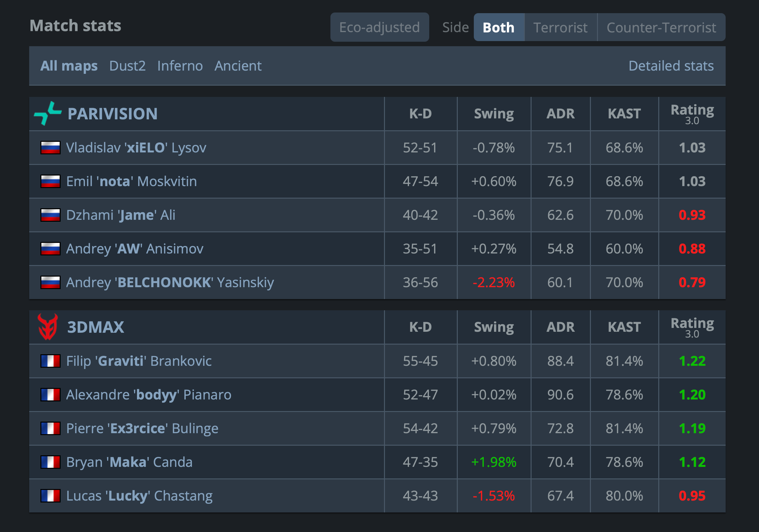The width and height of the screenshot is (759, 532).
Task: Select the Counter-Terrorist side filter
Action: pyautogui.click(x=661, y=28)
